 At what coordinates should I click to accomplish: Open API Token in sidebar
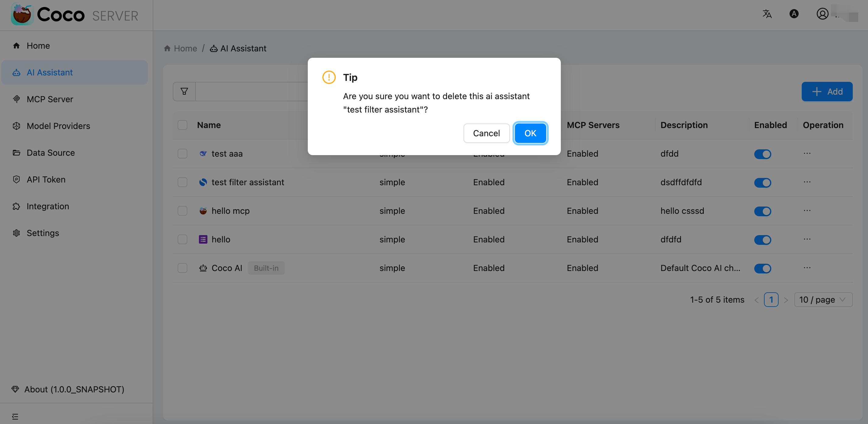pos(75,180)
